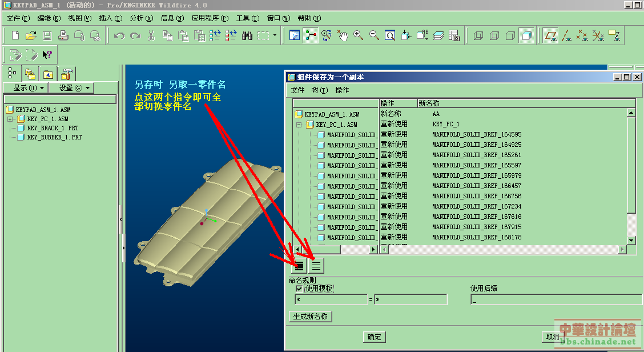644x352 pixels.
Task: Open the 显示 dropdown in model tree
Action: tap(26, 87)
